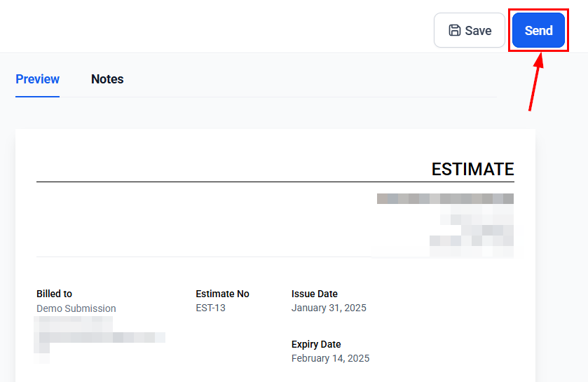Click the horizontal line under ESTIMATE heading
588x382 pixels.
click(275, 182)
